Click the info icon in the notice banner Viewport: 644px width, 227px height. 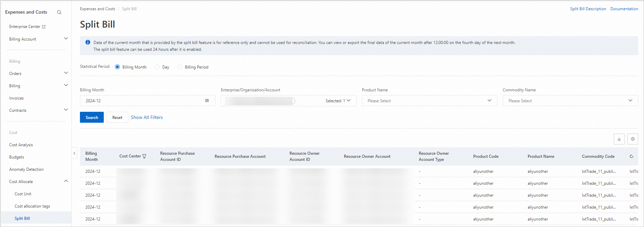tap(88, 42)
